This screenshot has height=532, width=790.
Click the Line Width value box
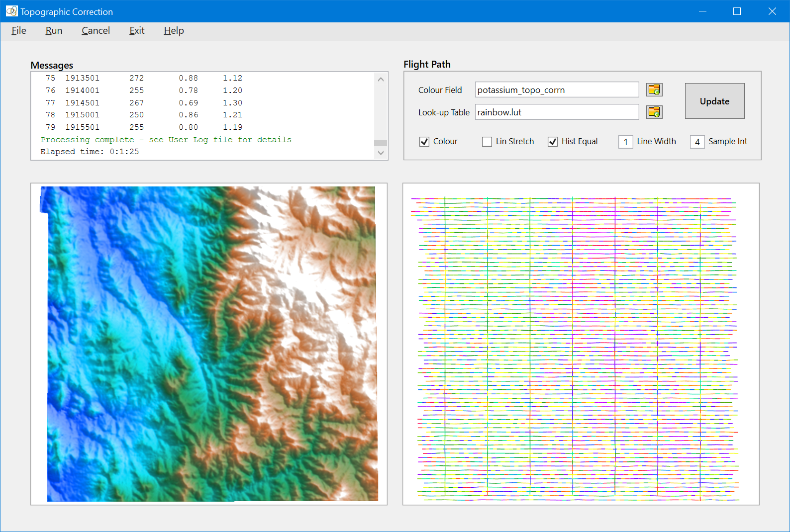[x=625, y=142]
